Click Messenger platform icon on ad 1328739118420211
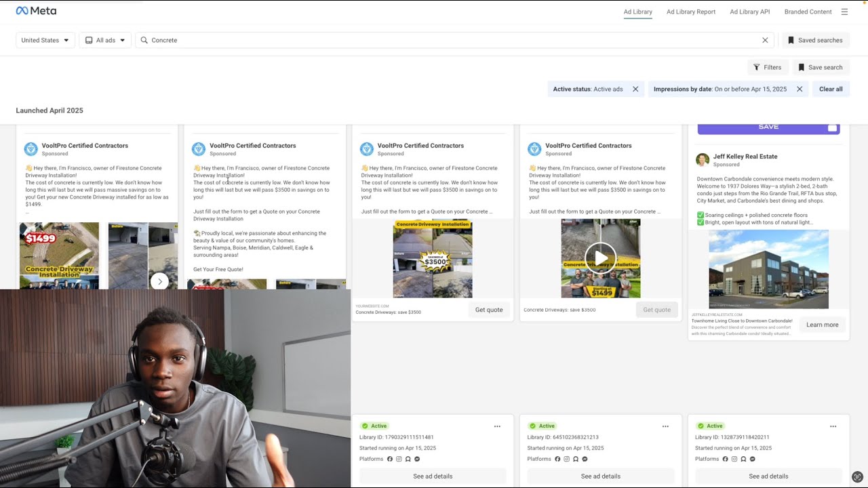This screenshot has width=868, height=488. coord(753,459)
